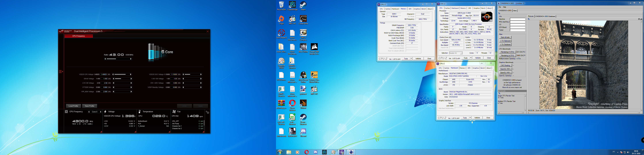
Task: Increase the DRAM Voltage with its right arrow
Action: pyautogui.click(x=131, y=79)
